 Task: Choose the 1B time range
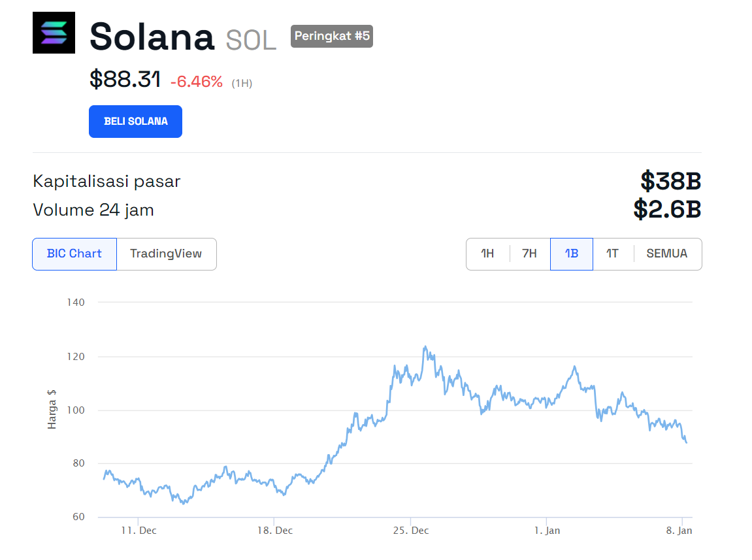pyautogui.click(x=572, y=254)
